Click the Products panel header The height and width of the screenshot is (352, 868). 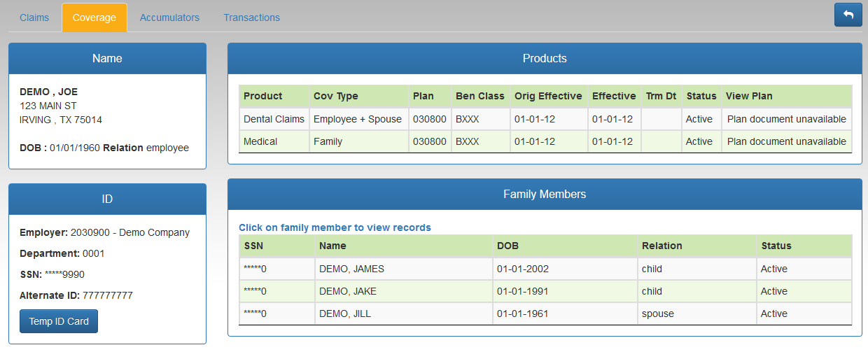click(545, 58)
